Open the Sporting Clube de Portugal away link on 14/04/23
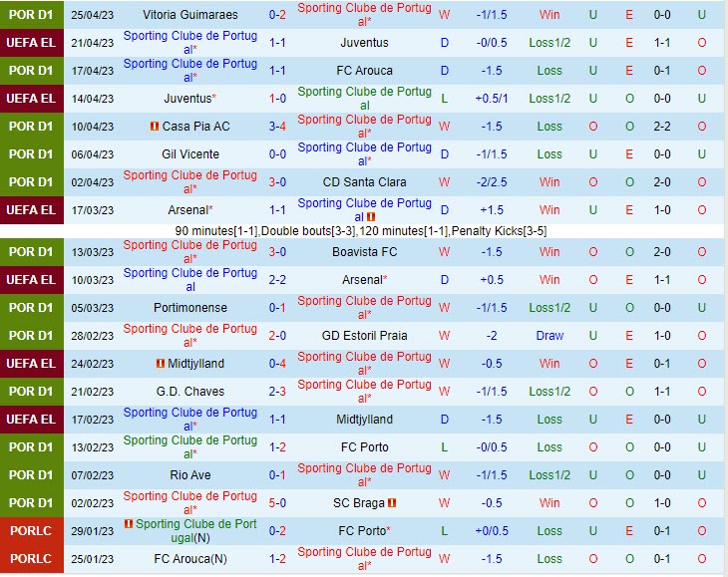Image resolution: width=728 pixels, height=577 pixels. click(x=364, y=99)
